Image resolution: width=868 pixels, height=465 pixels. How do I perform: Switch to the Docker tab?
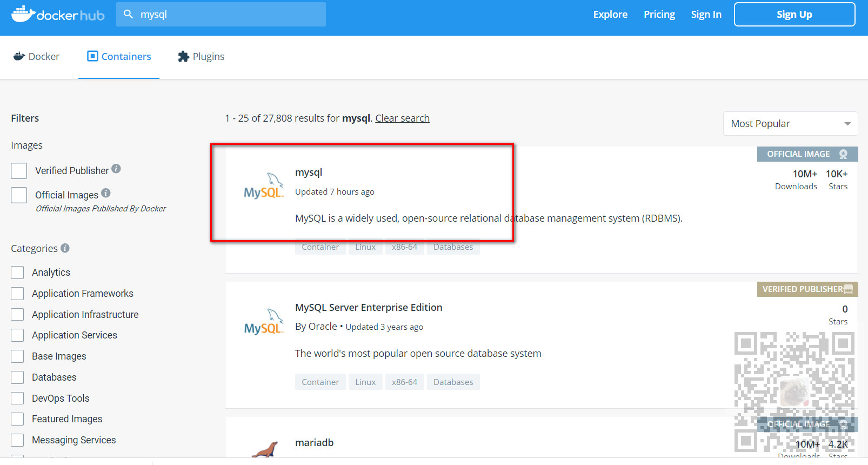36,57
